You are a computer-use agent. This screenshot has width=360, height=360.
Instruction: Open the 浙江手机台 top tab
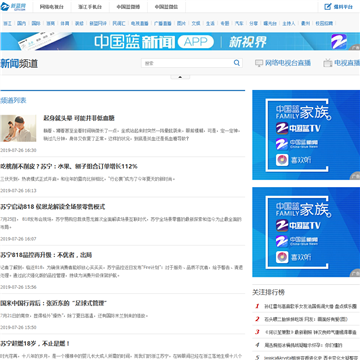[90, 7]
